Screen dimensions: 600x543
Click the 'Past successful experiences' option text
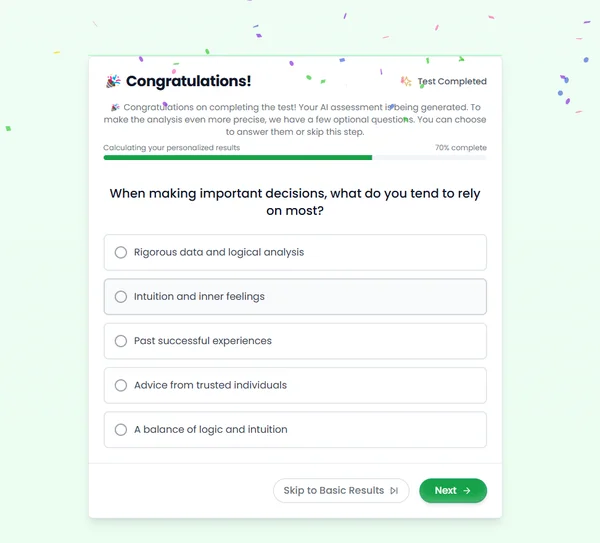pyautogui.click(x=203, y=341)
